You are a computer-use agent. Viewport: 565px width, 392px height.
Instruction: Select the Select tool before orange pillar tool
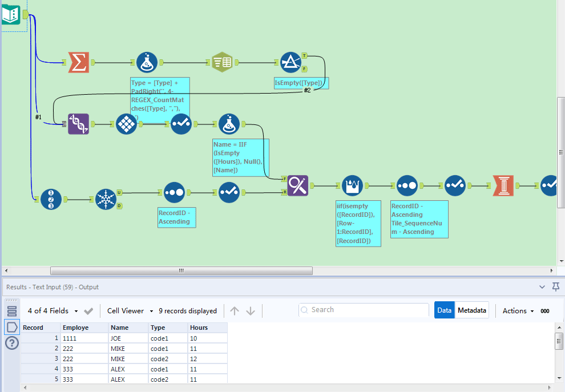click(x=455, y=185)
